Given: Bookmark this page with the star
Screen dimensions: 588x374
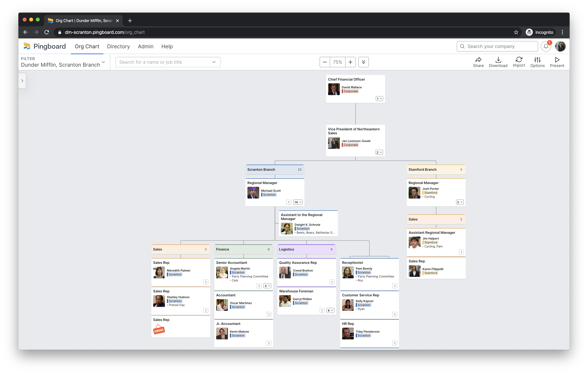Looking at the screenshot, I should [x=516, y=32].
